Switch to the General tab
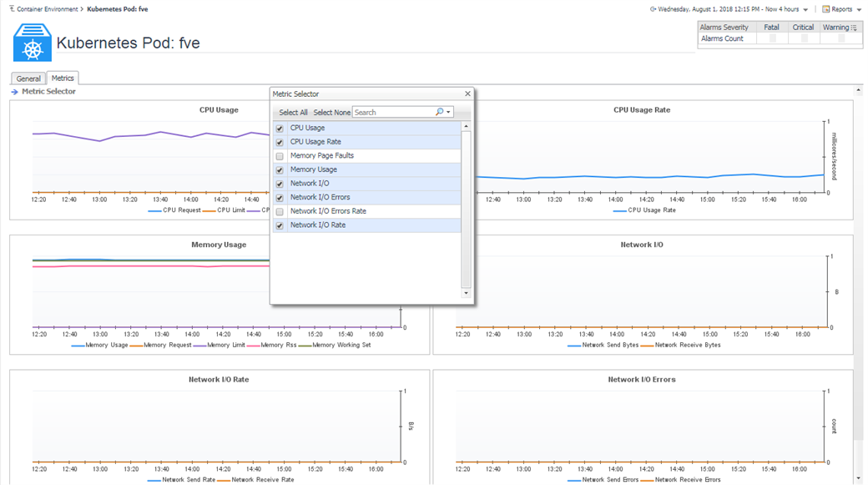The image size is (868, 485). click(x=28, y=78)
